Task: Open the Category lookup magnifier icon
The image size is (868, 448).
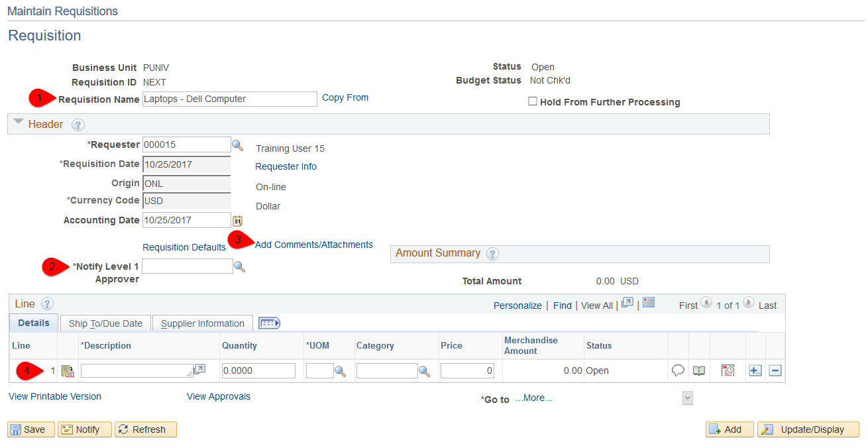Action: 425,371
